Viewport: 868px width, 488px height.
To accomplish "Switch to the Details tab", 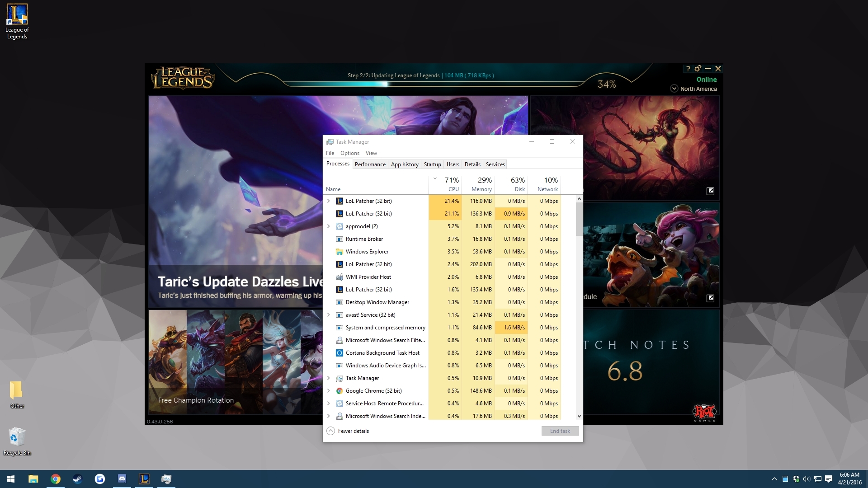I will point(472,164).
